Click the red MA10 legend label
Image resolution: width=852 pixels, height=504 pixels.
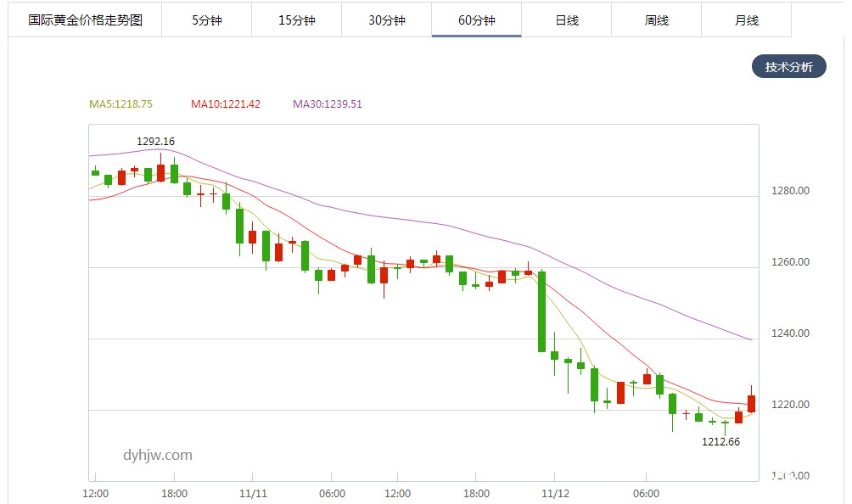(x=225, y=104)
